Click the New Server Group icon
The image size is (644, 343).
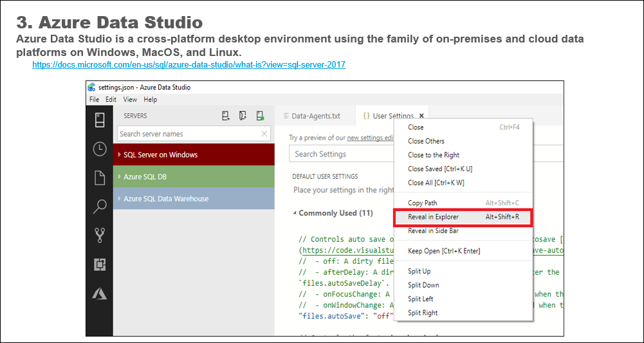[x=243, y=116]
